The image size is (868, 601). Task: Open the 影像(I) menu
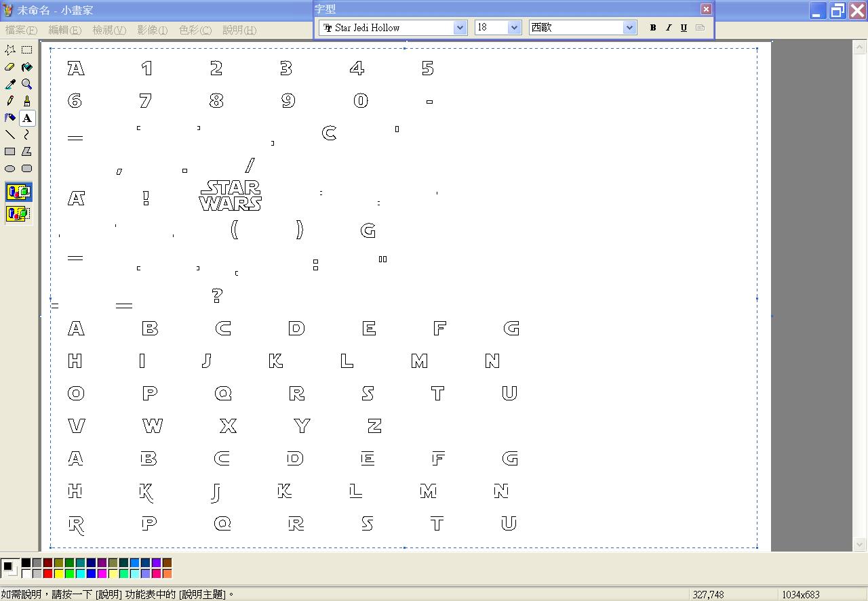pos(153,30)
